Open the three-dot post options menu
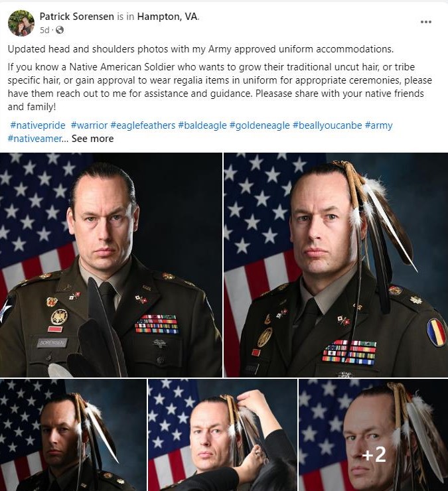This screenshot has height=491, width=448. tap(425, 22)
